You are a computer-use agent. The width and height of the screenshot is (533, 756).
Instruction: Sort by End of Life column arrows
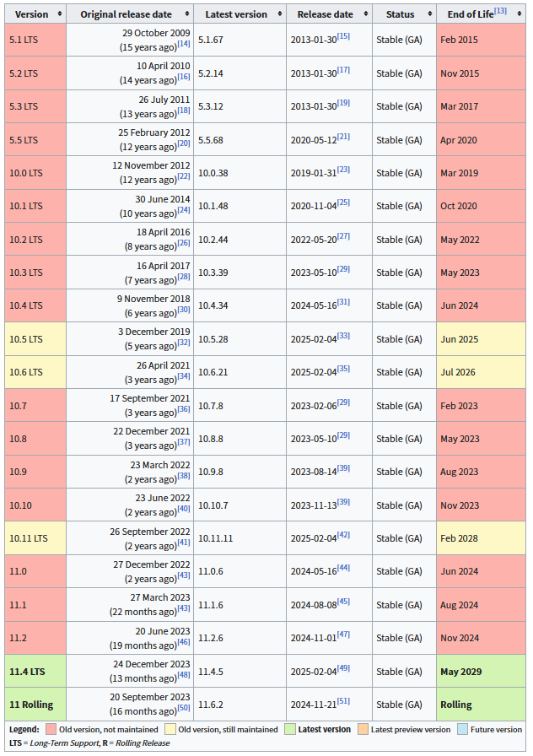519,14
